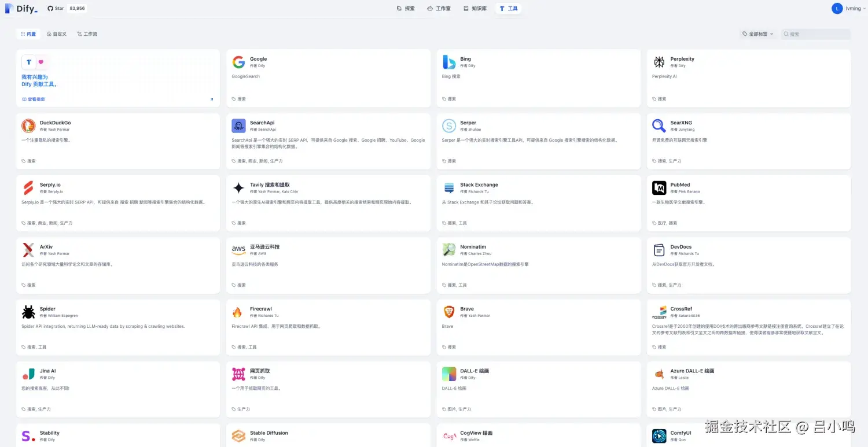
Task: Select the 自定义 tools tab
Action: point(57,34)
